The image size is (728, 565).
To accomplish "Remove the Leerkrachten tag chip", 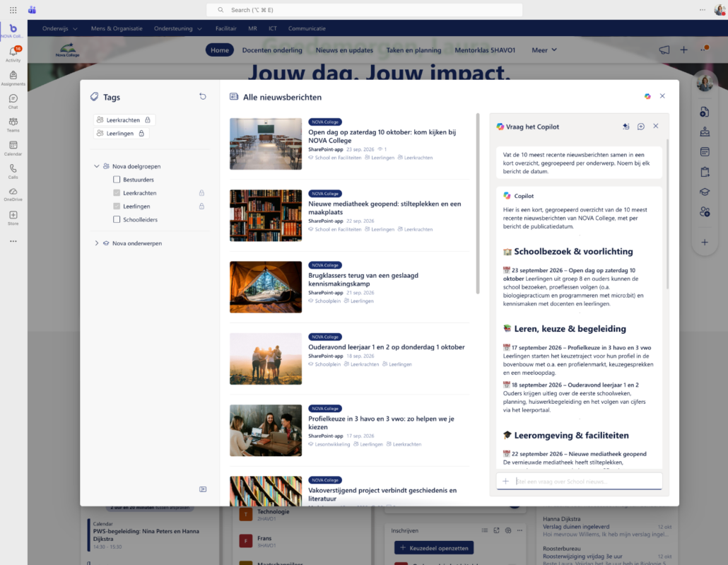I will (x=124, y=120).
